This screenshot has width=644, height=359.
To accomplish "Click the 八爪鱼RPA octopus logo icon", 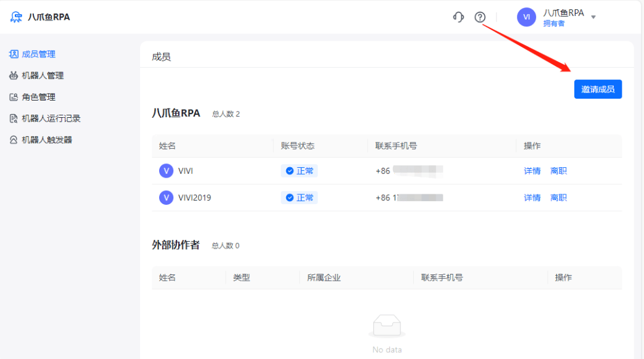I will (x=16, y=17).
